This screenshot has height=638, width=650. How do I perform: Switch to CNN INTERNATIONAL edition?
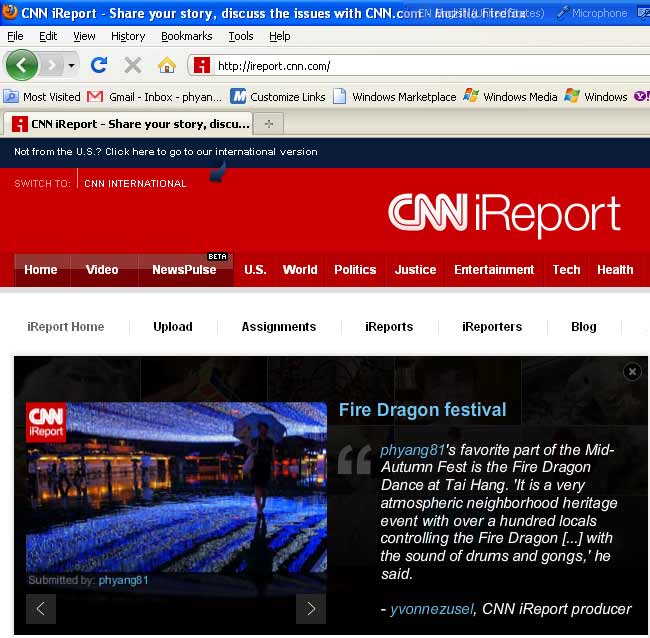pos(135,184)
